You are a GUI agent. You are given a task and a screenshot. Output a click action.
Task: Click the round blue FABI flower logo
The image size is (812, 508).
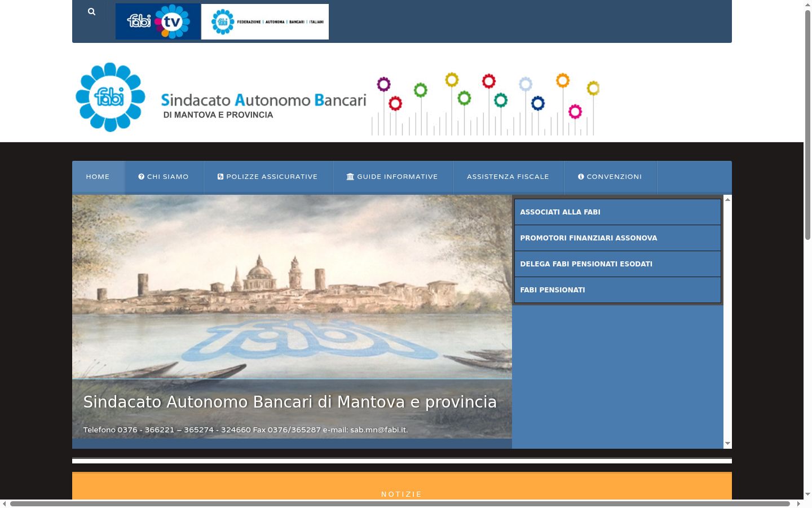click(x=111, y=97)
